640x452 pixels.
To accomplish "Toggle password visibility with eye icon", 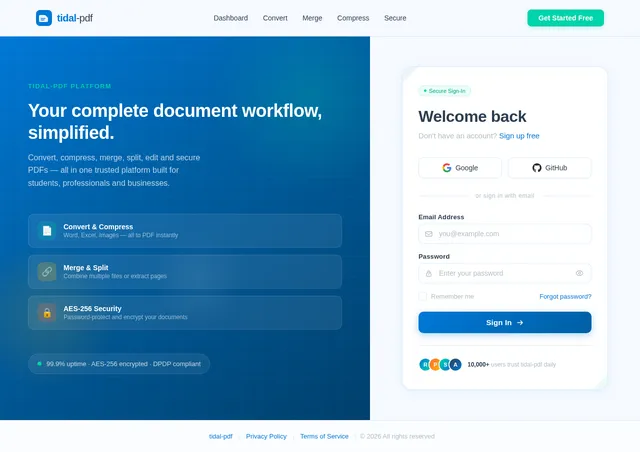I will 579,273.
